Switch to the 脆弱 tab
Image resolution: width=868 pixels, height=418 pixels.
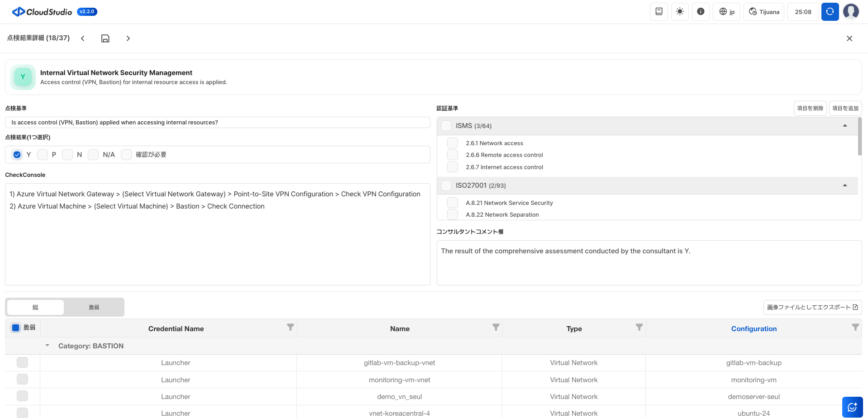click(94, 307)
